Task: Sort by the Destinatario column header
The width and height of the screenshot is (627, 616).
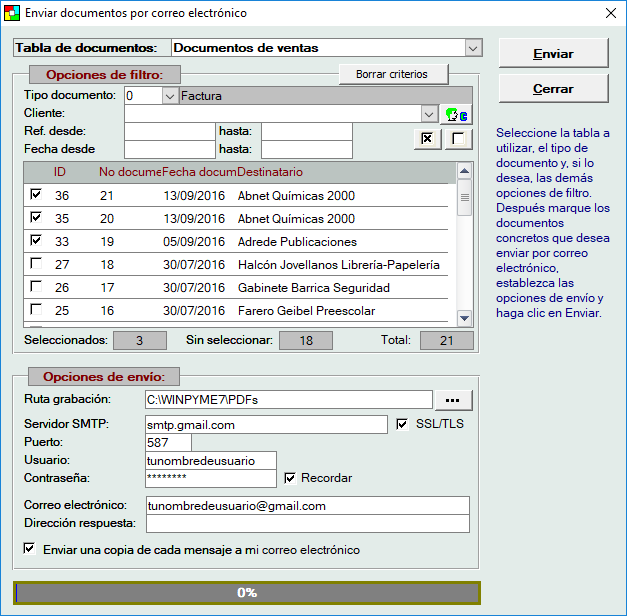Action: (270, 172)
